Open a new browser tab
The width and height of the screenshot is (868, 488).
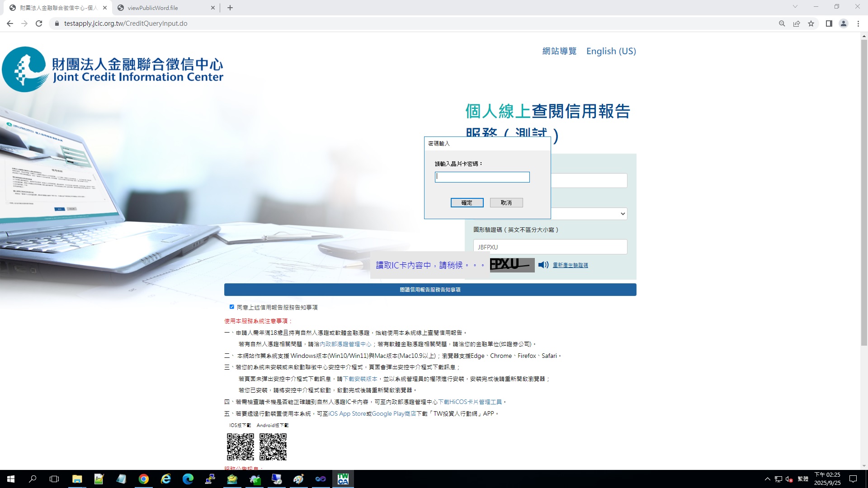[230, 8]
